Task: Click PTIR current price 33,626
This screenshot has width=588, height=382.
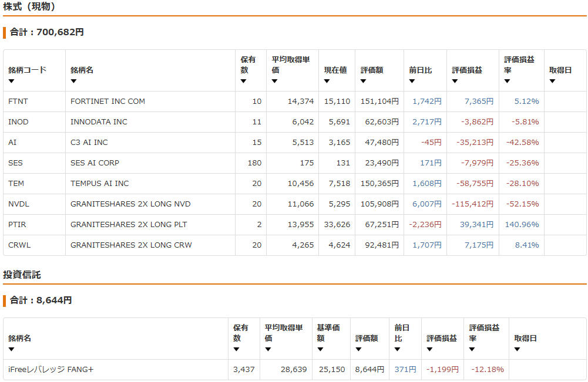Action: (337, 225)
